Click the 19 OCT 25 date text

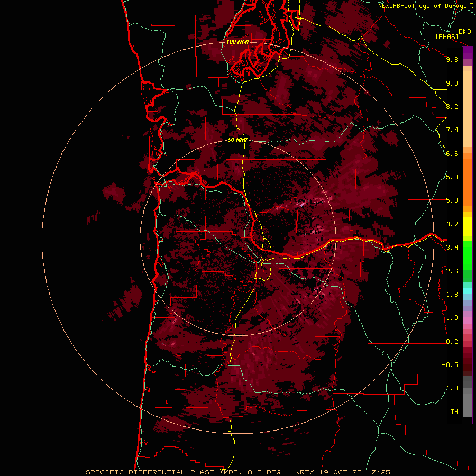coord(340,472)
